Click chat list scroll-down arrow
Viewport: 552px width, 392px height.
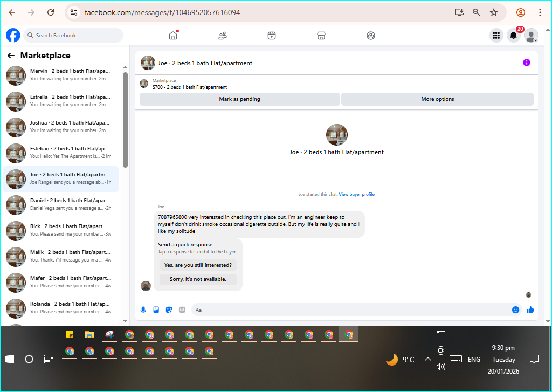click(125, 321)
